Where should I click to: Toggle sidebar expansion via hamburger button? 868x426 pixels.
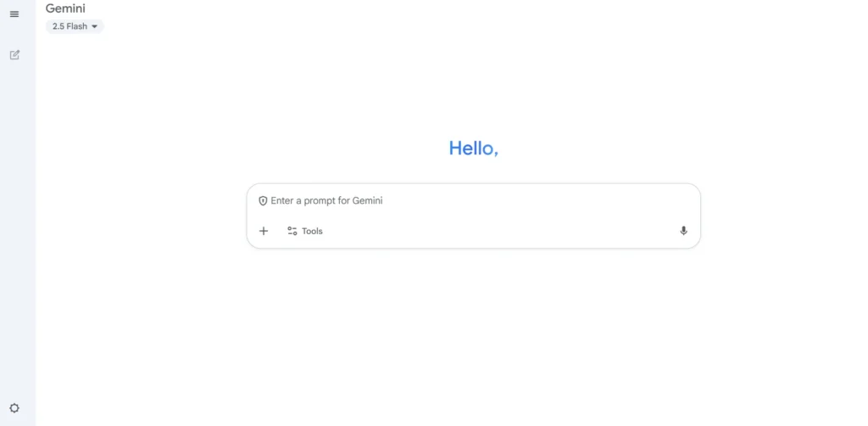coord(14,14)
